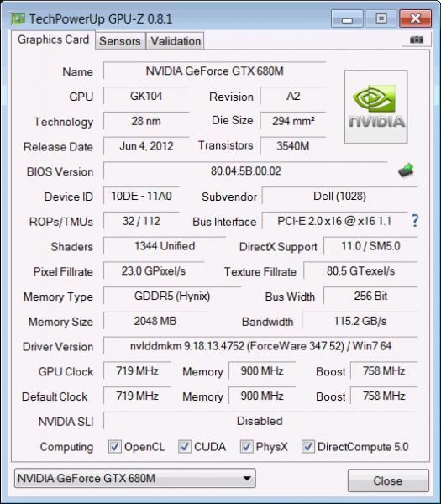
Task: Click the Driver Version field with ForceWare 347.52
Action: click(260, 346)
